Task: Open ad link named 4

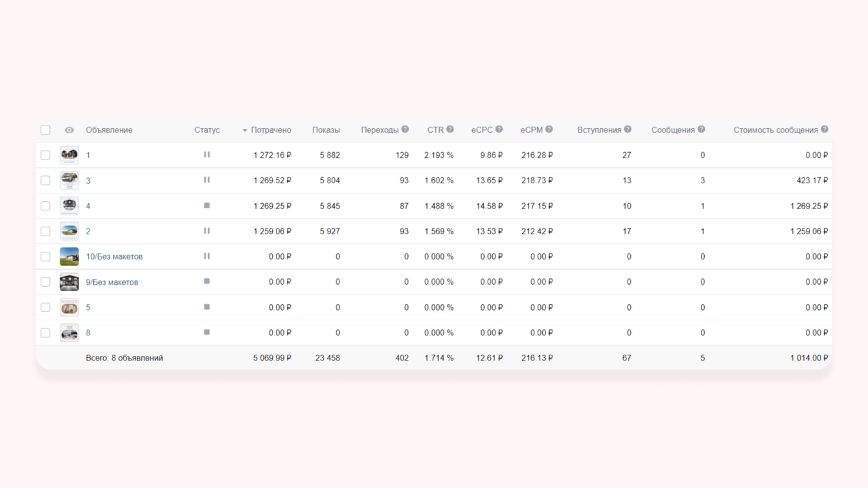Action: point(88,206)
